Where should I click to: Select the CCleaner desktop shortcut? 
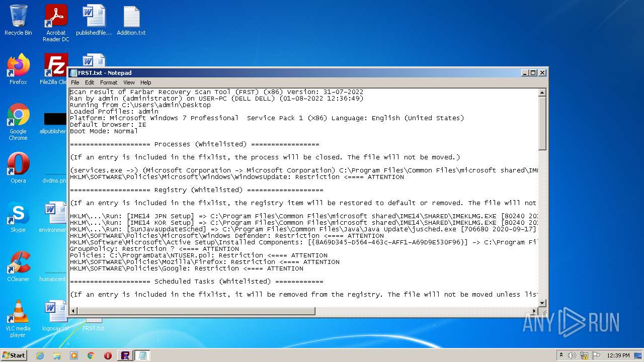click(x=18, y=266)
